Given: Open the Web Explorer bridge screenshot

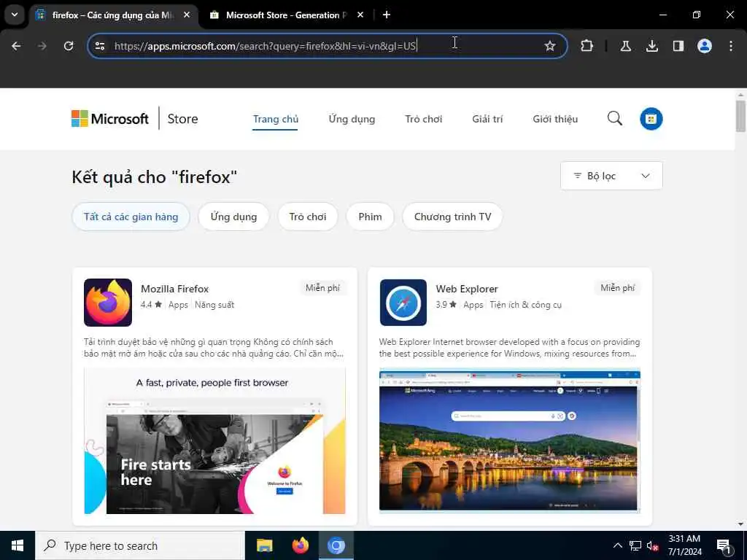Looking at the screenshot, I should 510,440.
